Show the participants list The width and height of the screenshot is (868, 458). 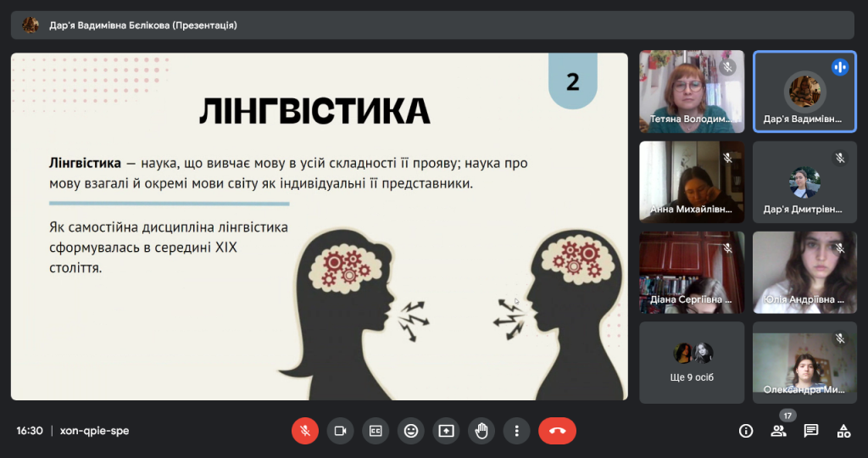(x=778, y=431)
